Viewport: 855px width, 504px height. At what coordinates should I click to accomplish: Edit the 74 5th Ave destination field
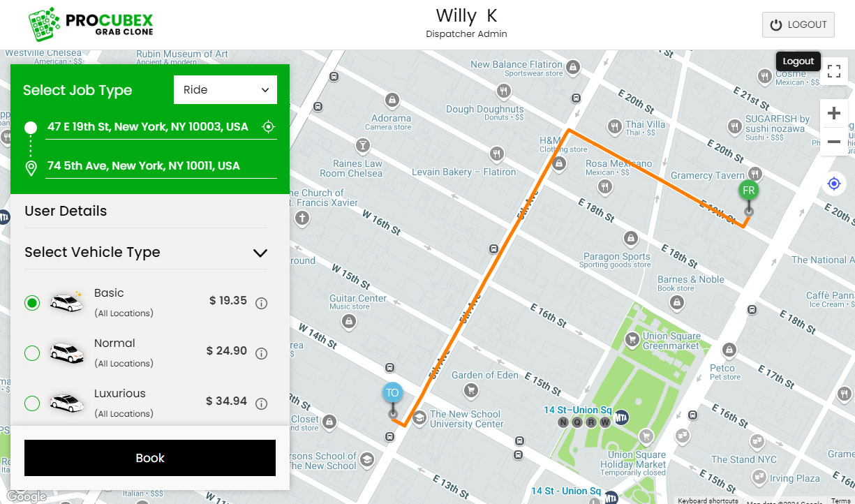coord(161,166)
